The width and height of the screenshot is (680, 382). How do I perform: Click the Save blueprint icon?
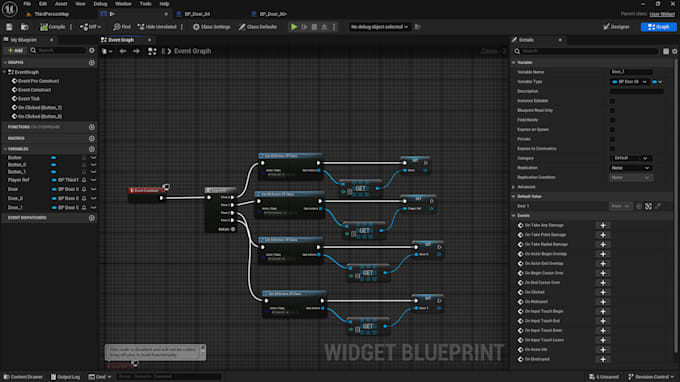(x=9, y=27)
